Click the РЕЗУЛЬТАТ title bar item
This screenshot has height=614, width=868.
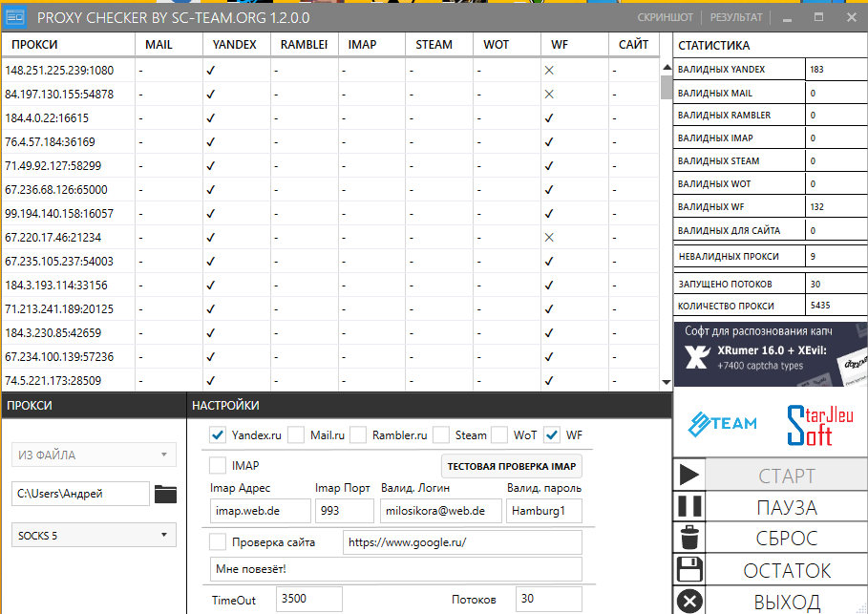pos(736,17)
